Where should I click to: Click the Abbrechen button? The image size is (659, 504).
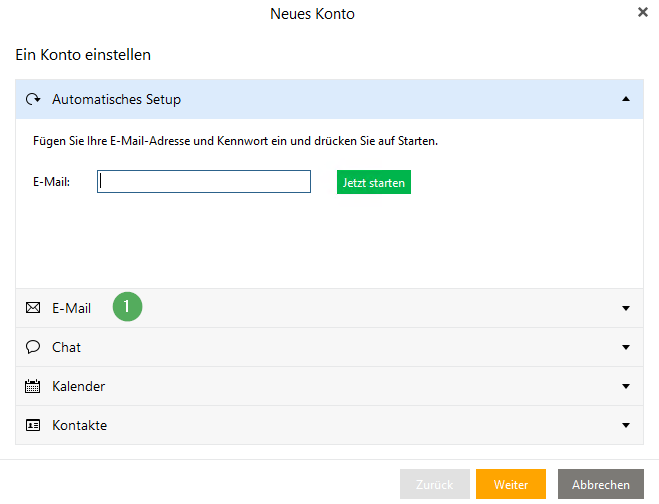[601, 484]
